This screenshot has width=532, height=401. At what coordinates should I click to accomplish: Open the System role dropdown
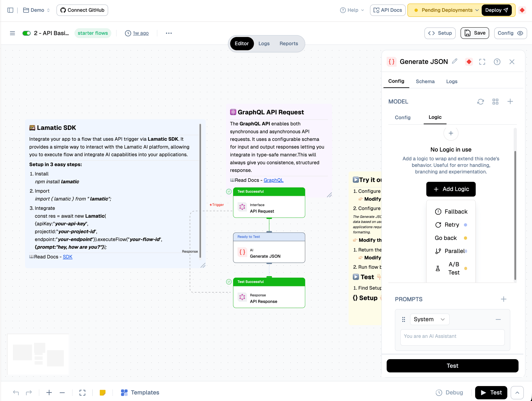[429, 319]
